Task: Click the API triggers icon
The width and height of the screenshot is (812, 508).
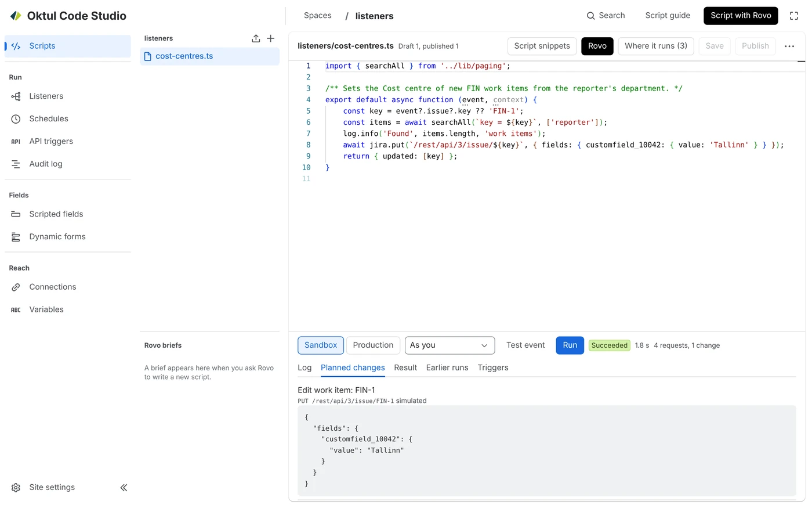Action: (16, 142)
